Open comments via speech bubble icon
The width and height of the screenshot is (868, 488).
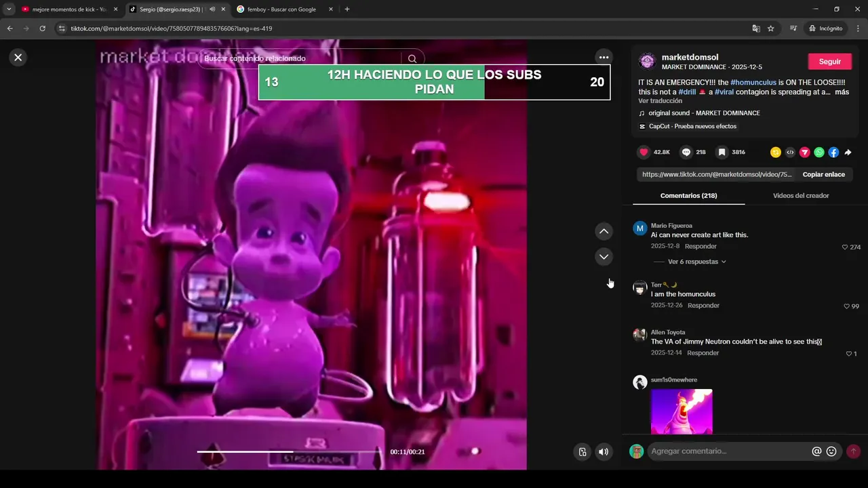click(686, 152)
